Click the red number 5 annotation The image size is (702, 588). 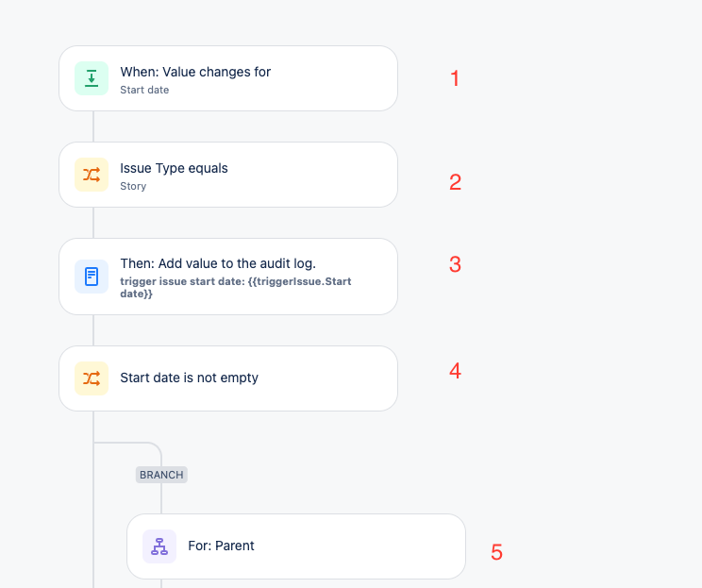pos(496,552)
